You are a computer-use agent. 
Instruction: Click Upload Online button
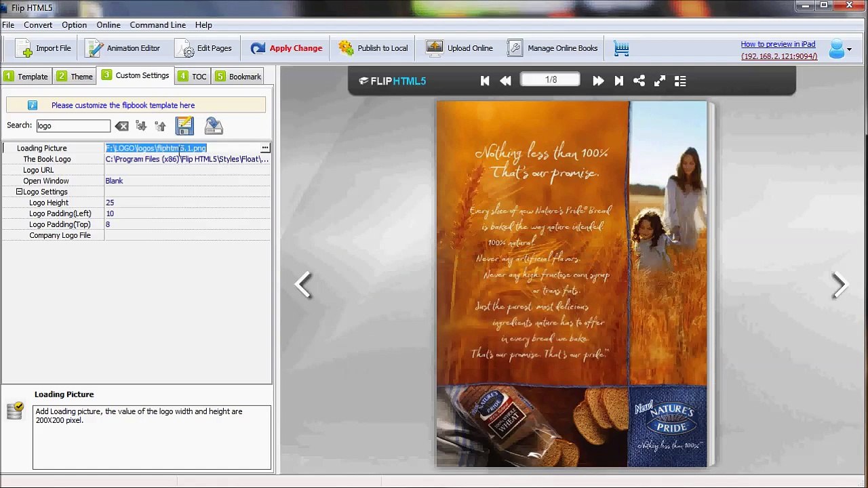[x=460, y=48]
